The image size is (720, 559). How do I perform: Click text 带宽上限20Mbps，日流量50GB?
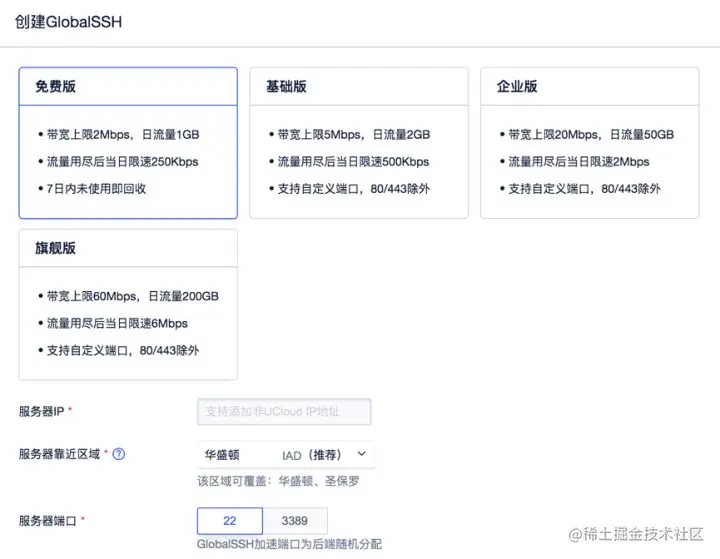pyautogui.click(x=591, y=135)
